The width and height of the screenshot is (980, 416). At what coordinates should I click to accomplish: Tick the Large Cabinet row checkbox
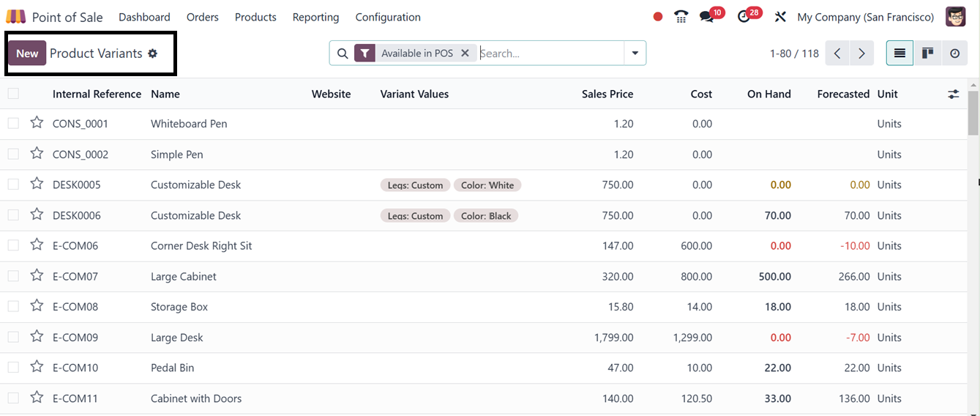tap(13, 276)
